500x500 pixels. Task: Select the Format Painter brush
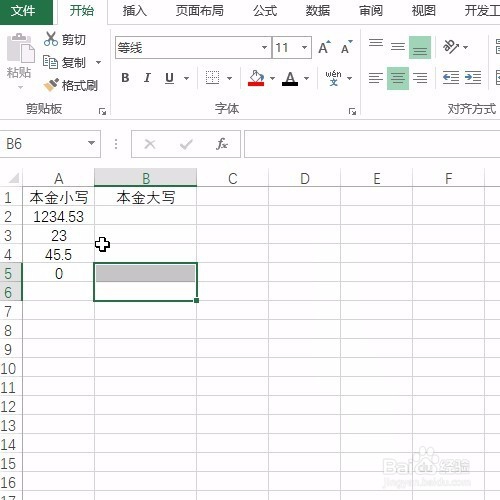[51, 85]
